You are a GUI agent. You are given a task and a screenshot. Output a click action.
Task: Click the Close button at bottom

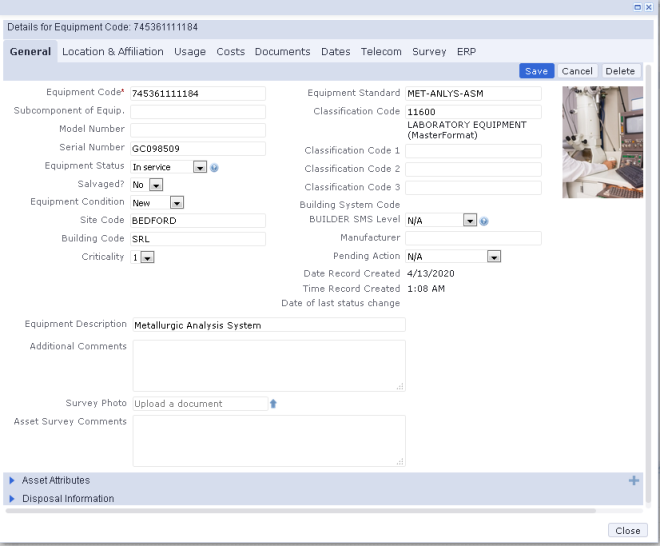[x=627, y=531]
